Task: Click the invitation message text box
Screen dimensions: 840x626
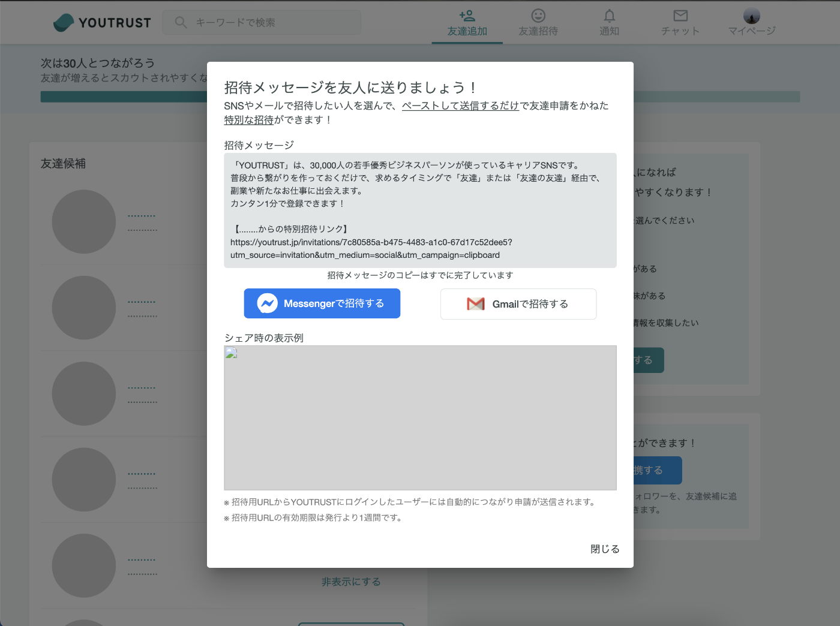Action: point(420,210)
